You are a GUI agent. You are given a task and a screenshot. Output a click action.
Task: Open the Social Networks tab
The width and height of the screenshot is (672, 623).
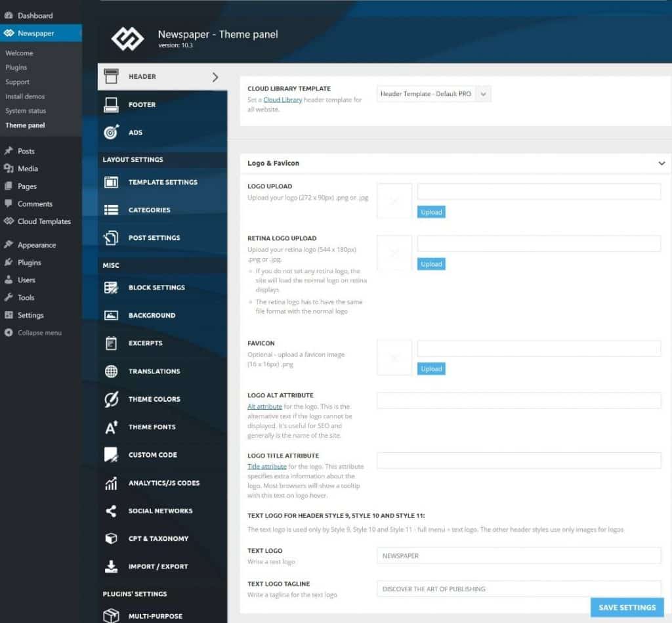(163, 511)
